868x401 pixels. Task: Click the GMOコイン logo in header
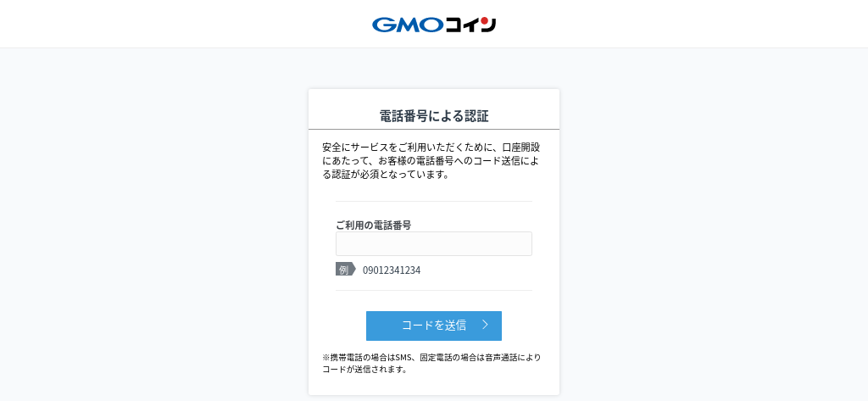coord(434,25)
